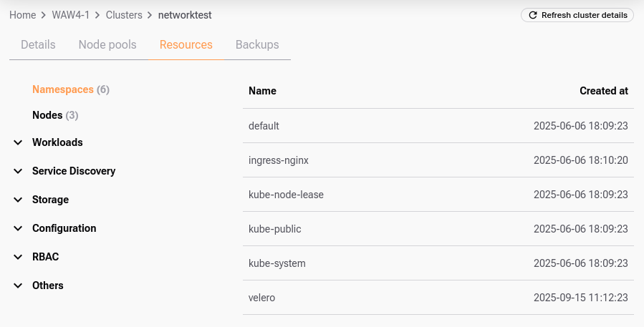Switch to the Backups tab
The height and width of the screenshot is (327, 644).
point(257,45)
